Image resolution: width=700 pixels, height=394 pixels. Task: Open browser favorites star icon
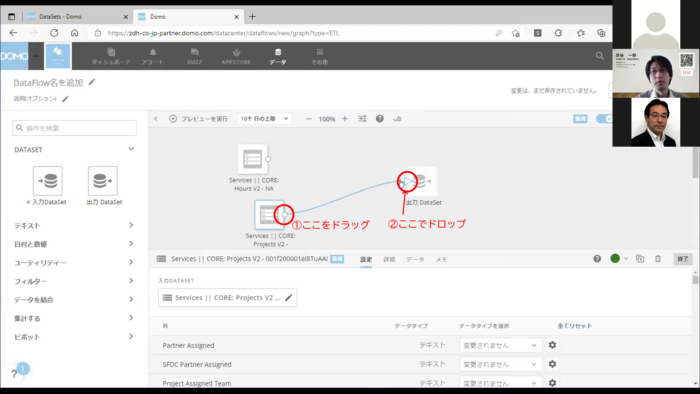coord(580,33)
